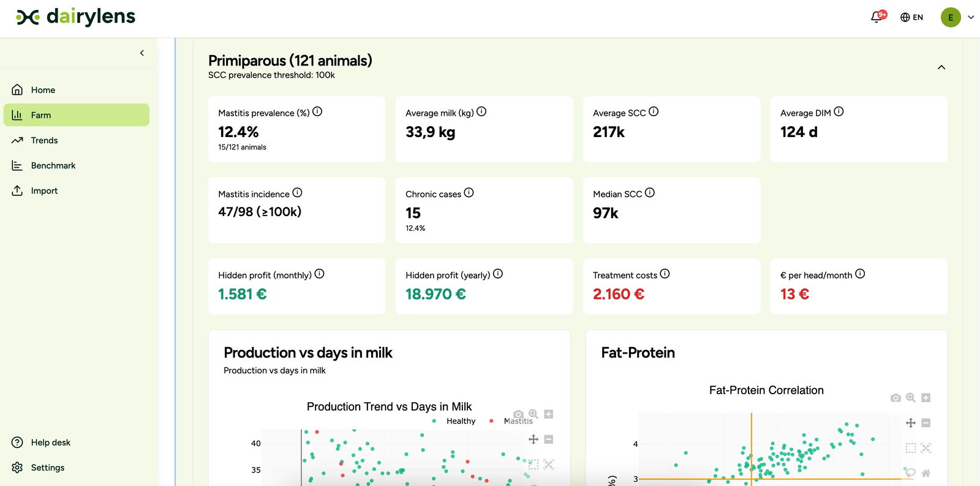Toggle Mastitis series in chart legend

511,421
